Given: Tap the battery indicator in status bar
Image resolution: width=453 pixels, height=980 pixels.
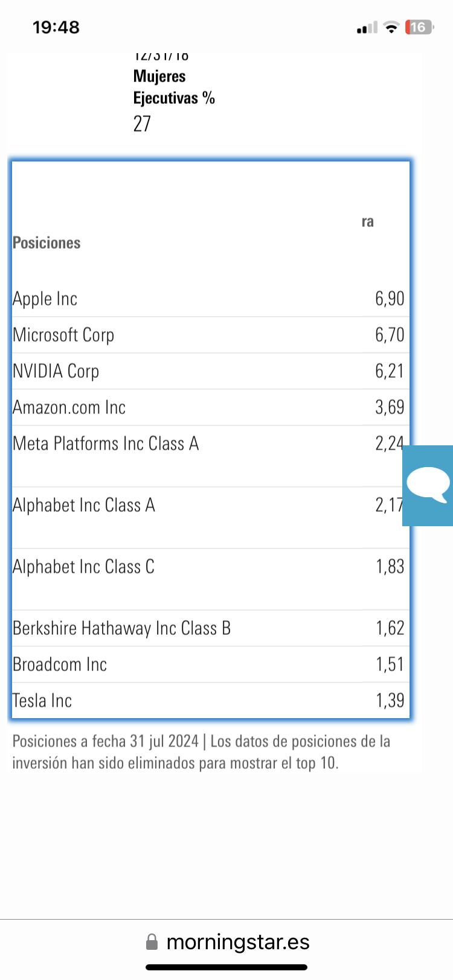Looking at the screenshot, I should [419, 27].
